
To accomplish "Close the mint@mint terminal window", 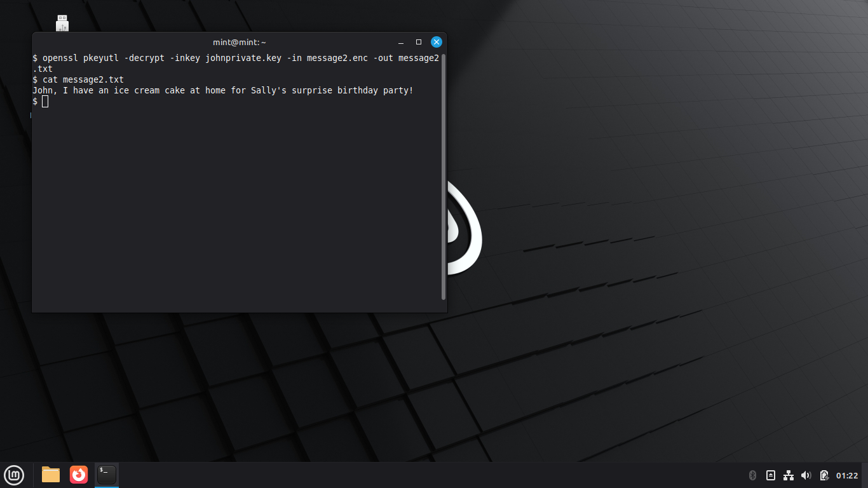I will tap(437, 42).
